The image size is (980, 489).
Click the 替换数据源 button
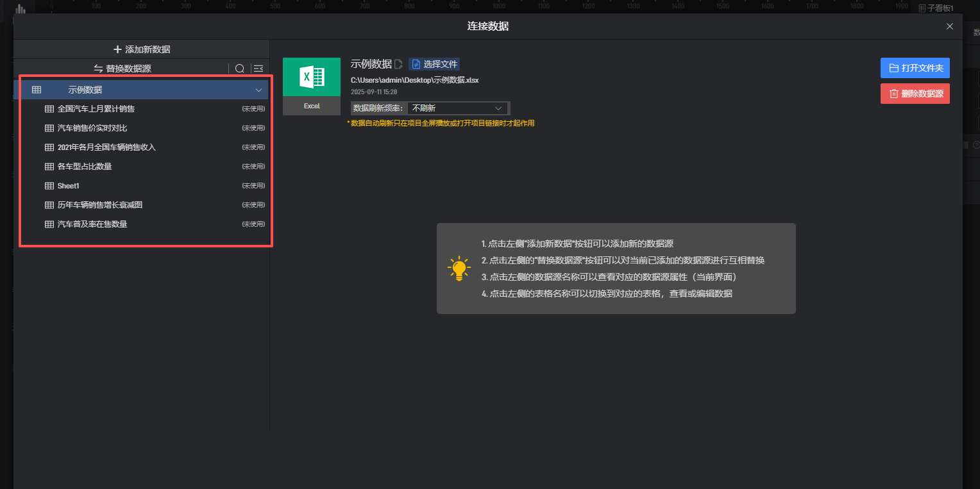pyautogui.click(x=122, y=69)
